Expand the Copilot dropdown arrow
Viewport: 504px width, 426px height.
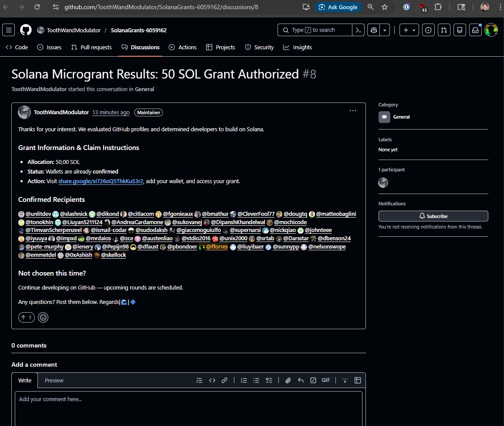click(x=385, y=30)
